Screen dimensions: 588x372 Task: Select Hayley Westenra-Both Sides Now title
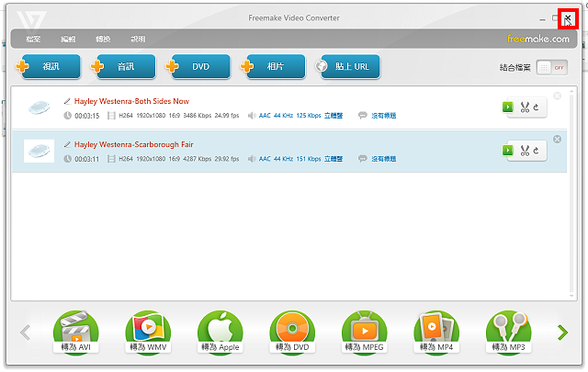pyautogui.click(x=131, y=101)
